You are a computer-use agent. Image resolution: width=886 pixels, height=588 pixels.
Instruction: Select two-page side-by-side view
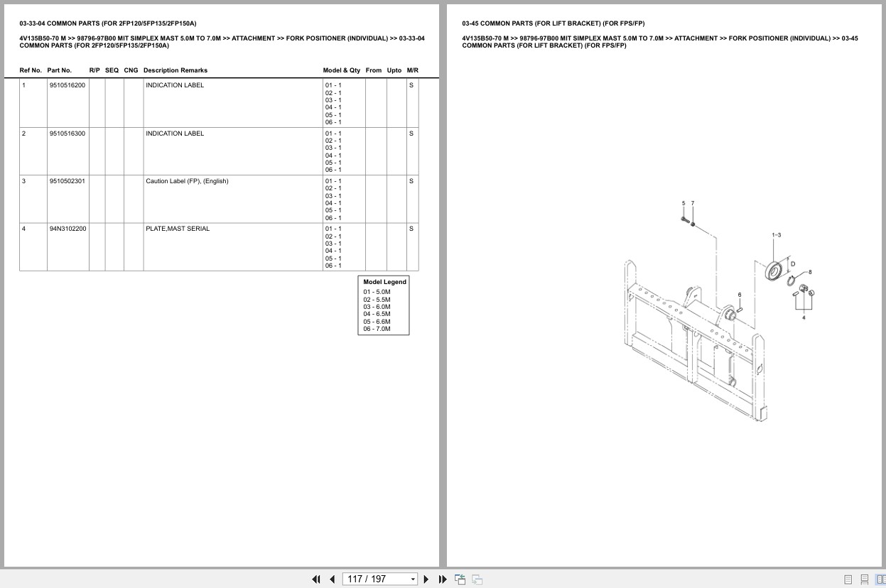(x=881, y=579)
